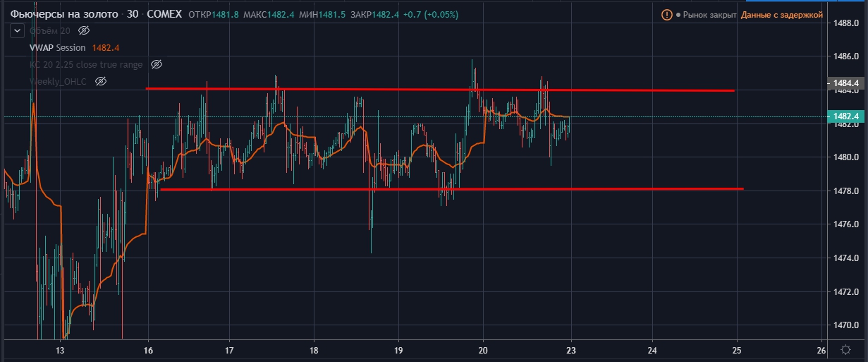The width and height of the screenshot is (868, 362).
Task: Click 1472.0 on the price scale
Action: [845, 292]
